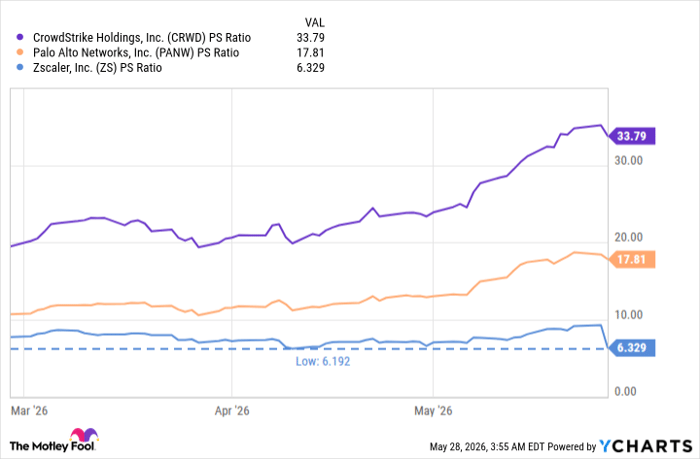Click the blue Zscaler legend dot
The height and width of the screenshot is (459, 700).
click(x=20, y=67)
